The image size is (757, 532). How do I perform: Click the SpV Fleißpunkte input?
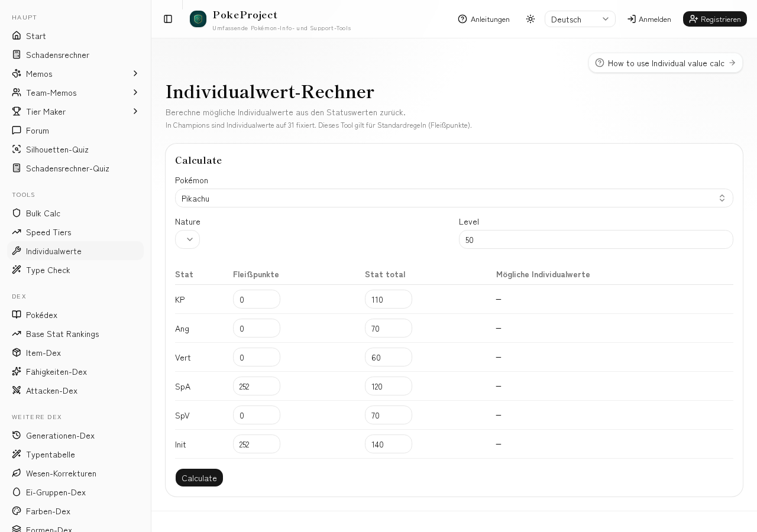257,415
